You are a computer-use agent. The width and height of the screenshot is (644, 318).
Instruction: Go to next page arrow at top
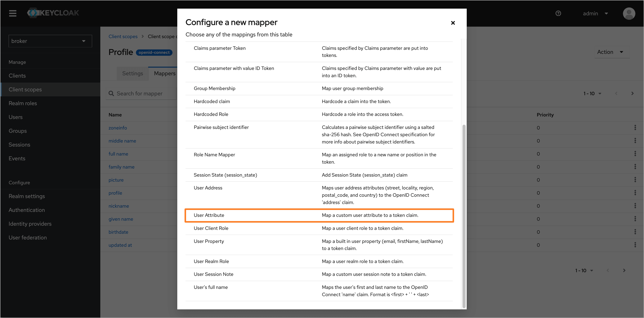coord(632,93)
